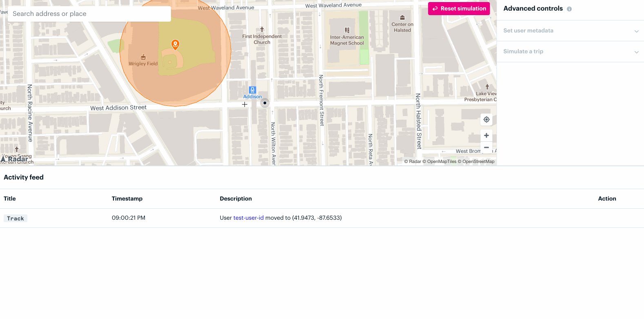Click the Description column header
This screenshot has width=644, height=319.
[236, 199]
